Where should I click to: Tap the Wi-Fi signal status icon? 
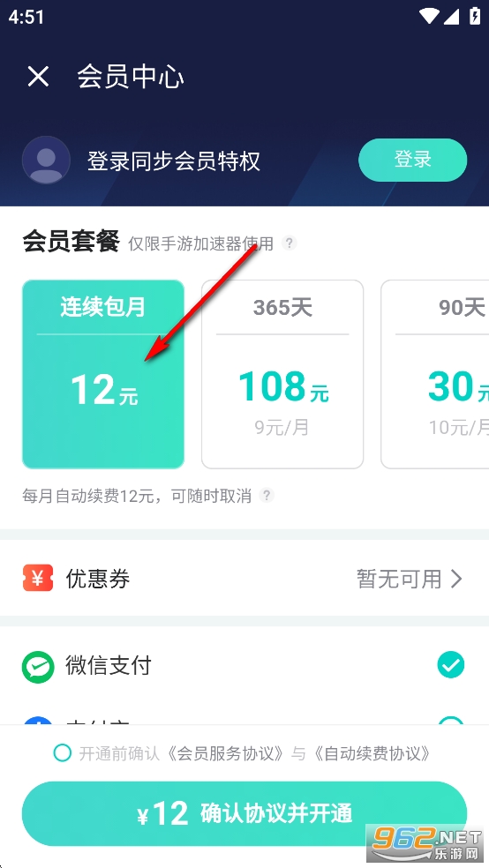[x=430, y=17]
